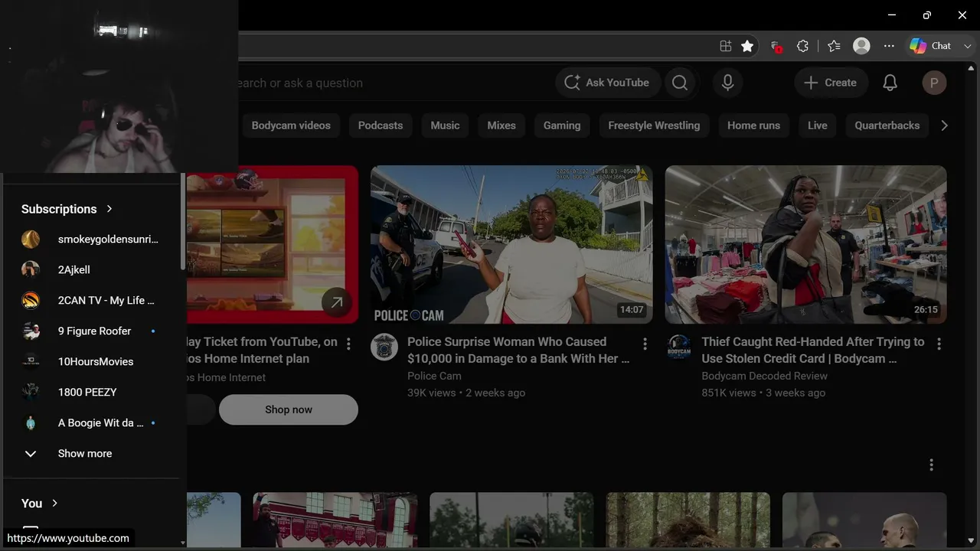980x551 pixels.
Task: Select the Home runs chip
Action: click(x=753, y=126)
